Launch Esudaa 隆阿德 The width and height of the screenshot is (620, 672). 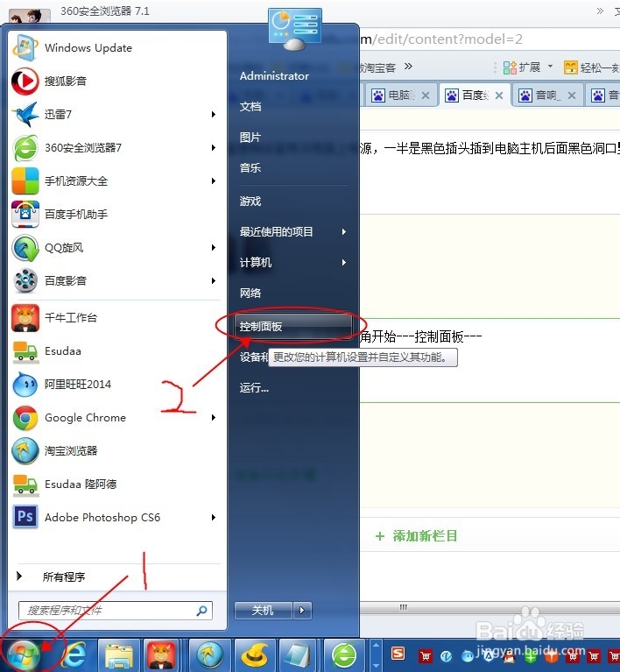click(116, 485)
